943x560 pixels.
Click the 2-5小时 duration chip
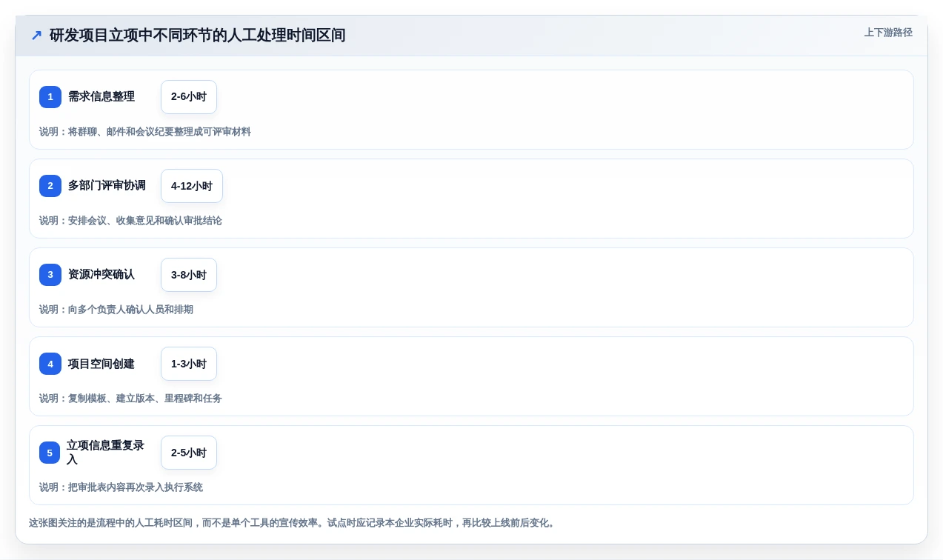pyautogui.click(x=189, y=453)
